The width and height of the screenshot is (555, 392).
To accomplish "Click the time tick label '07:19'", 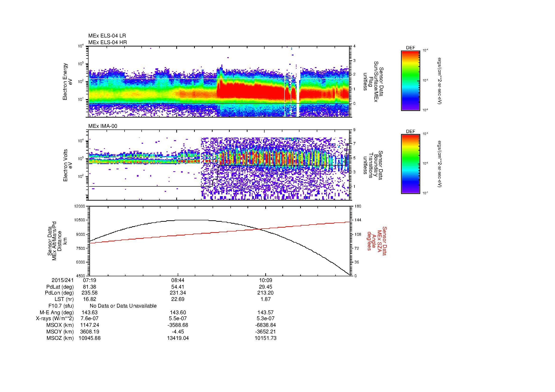I will tap(90, 280).
